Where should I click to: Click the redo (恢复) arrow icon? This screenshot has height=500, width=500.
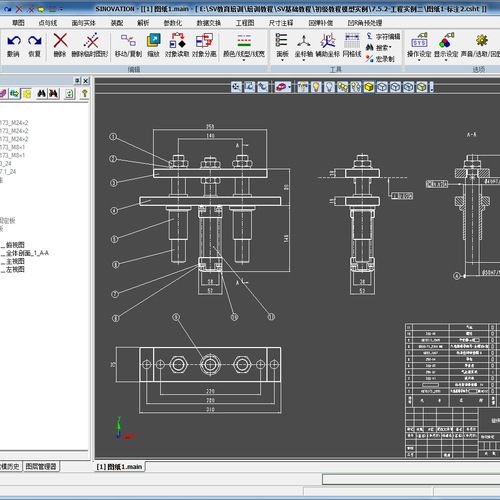(x=34, y=41)
